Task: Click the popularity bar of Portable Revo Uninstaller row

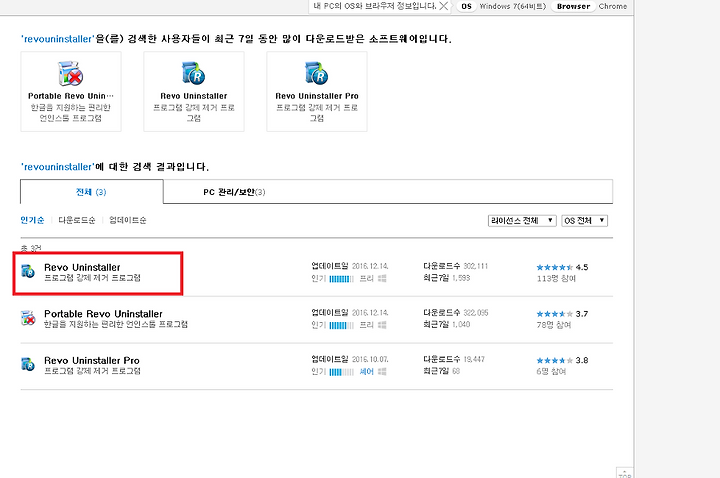Action: point(341,326)
